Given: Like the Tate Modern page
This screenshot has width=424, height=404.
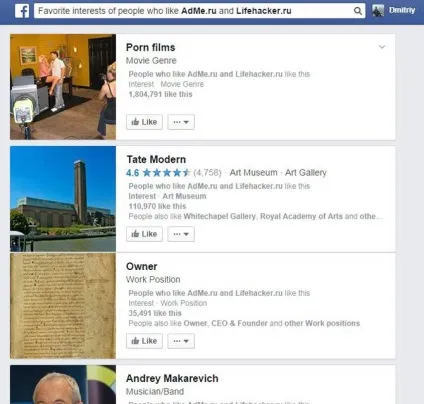Looking at the screenshot, I should point(144,234).
